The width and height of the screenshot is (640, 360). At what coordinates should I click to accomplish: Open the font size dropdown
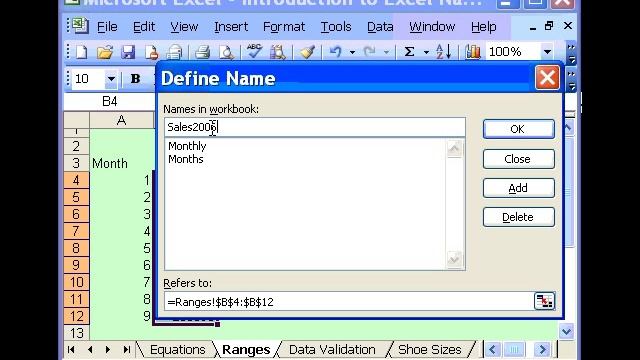click(111, 78)
